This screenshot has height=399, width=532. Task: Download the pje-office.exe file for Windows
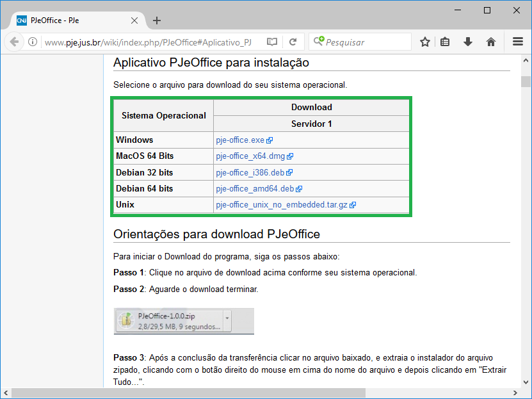tap(240, 140)
